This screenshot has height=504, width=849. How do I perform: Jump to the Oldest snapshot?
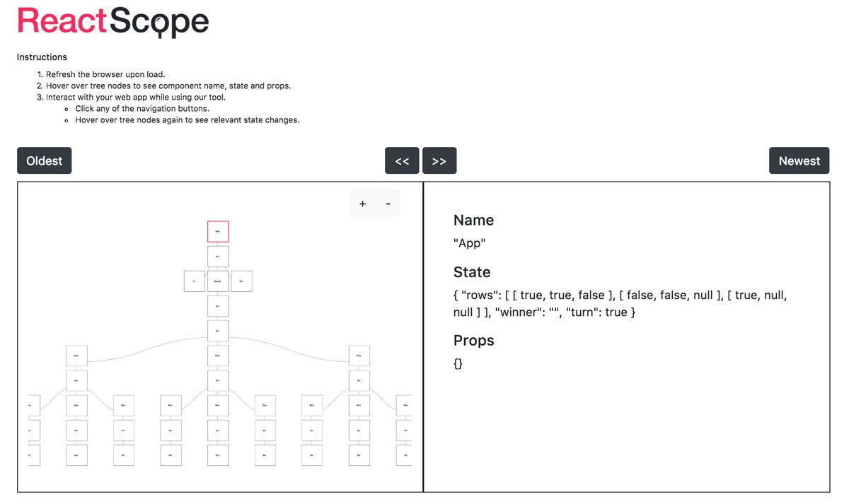(x=44, y=160)
